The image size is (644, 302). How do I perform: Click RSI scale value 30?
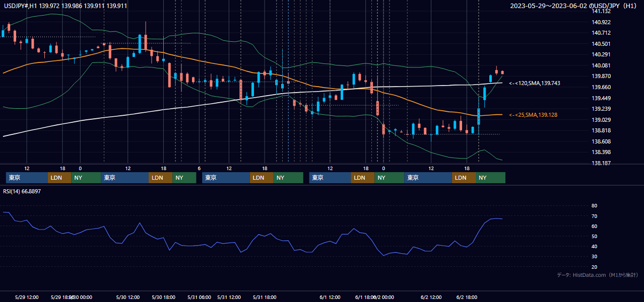click(x=594, y=257)
